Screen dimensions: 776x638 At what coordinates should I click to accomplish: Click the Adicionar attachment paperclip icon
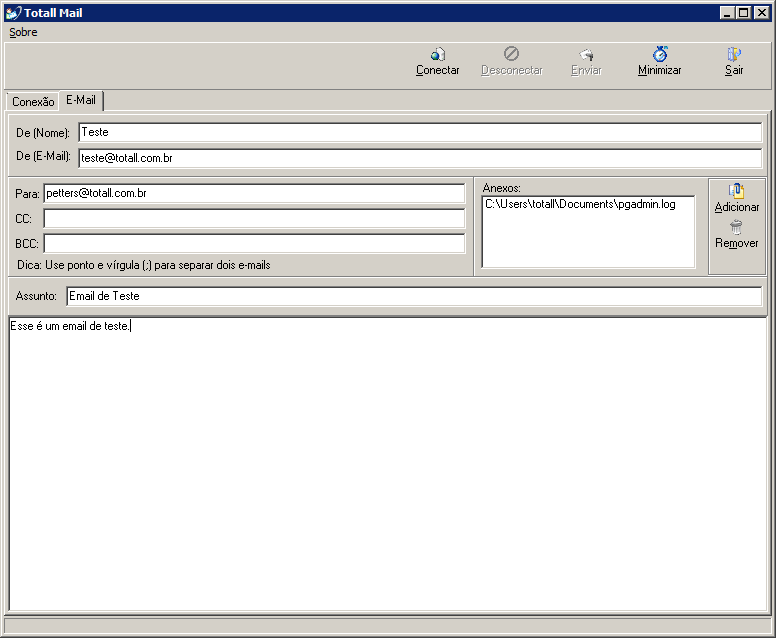tap(736, 191)
